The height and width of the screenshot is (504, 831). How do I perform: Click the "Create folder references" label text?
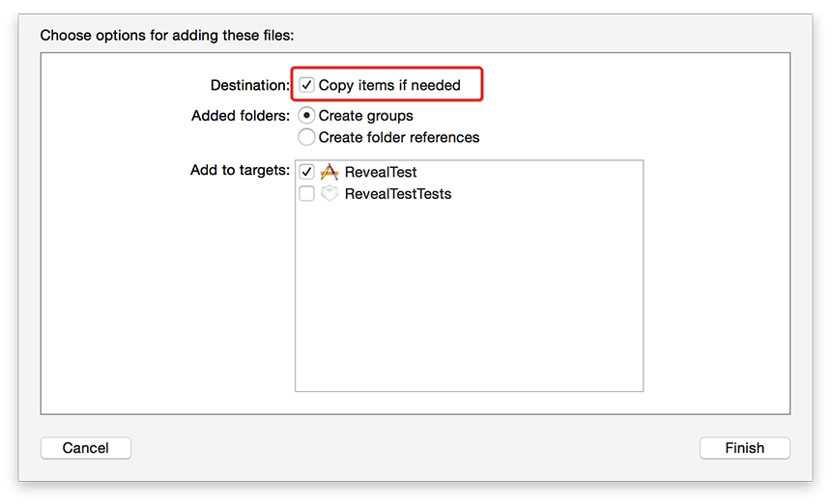pos(398,138)
